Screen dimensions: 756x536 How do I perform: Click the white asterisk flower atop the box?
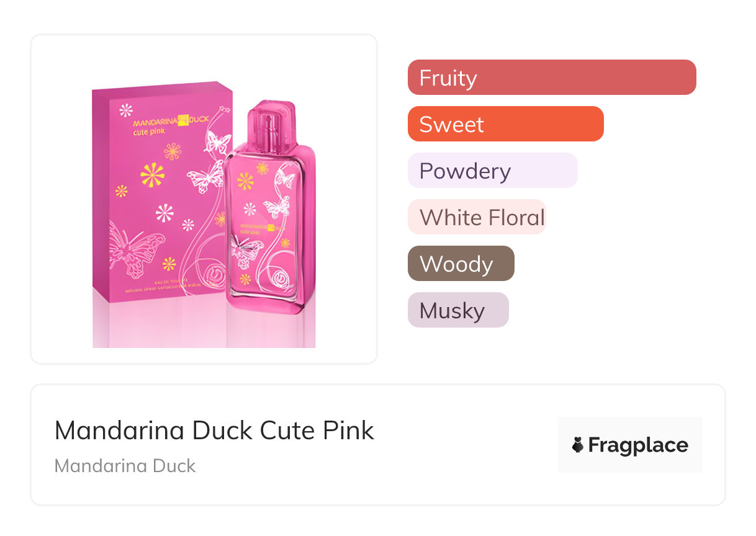[126, 110]
